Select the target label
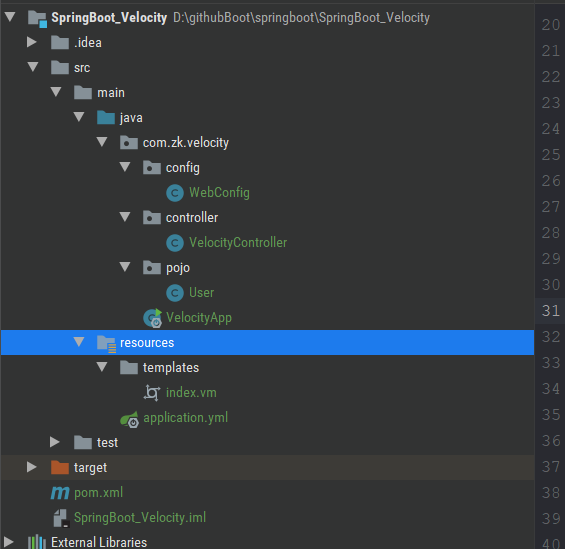The width and height of the screenshot is (565, 549). (x=90, y=468)
